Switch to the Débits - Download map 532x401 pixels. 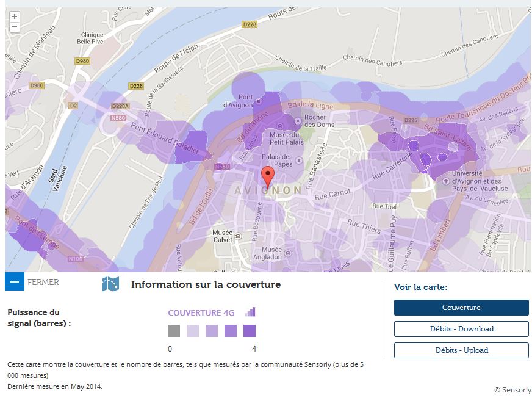pyautogui.click(x=462, y=329)
